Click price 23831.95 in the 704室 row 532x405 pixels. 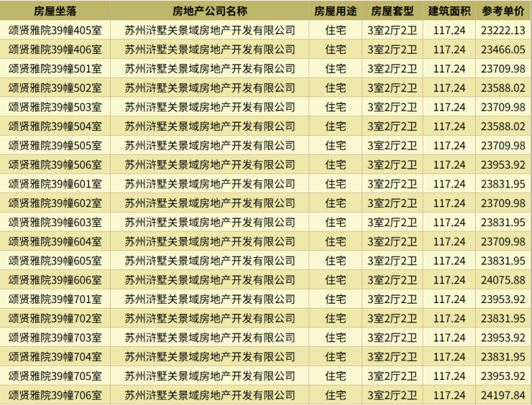[503, 357]
